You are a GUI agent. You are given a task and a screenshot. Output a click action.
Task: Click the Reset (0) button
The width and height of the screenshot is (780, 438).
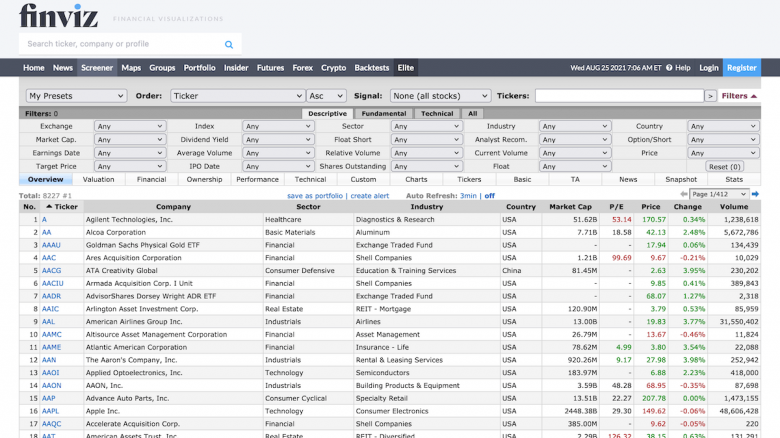pyautogui.click(x=724, y=167)
